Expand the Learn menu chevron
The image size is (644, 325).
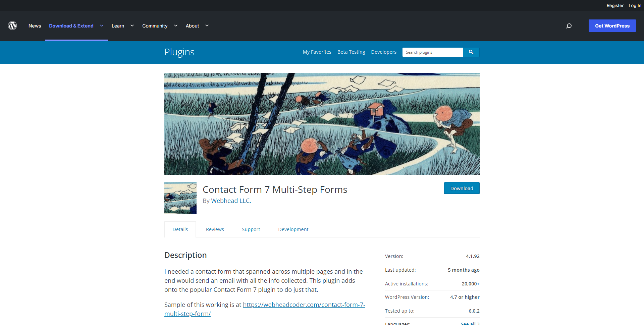[132, 26]
